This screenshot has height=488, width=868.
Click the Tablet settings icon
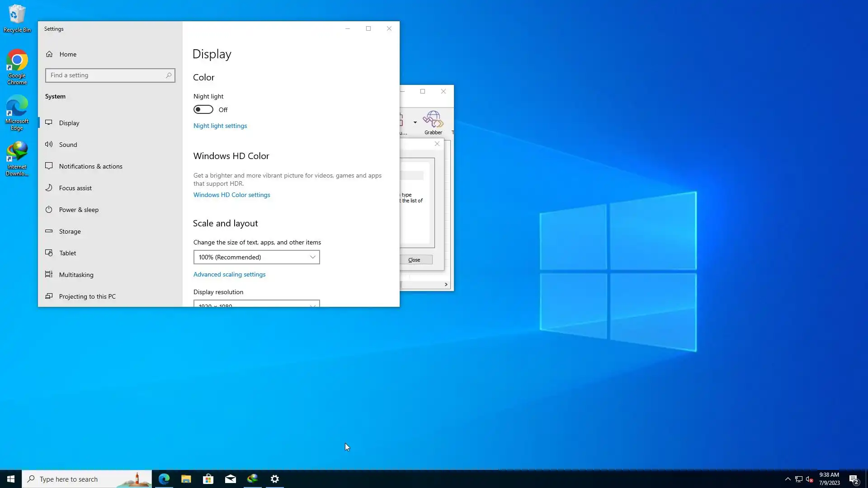tap(49, 253)
